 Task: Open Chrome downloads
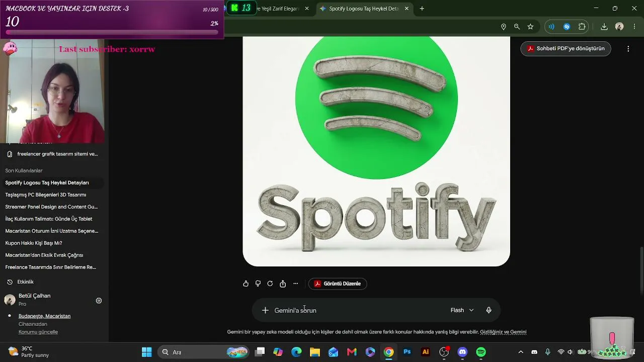604,27
